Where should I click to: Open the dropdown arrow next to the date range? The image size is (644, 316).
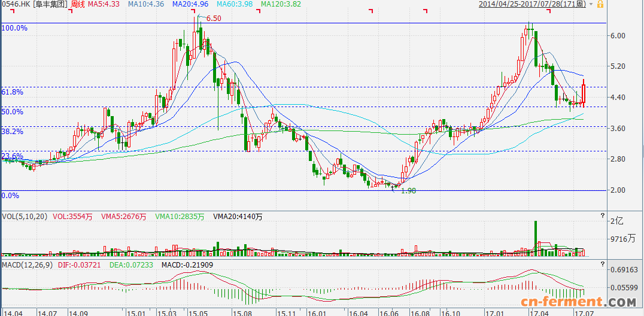point(591,4)
